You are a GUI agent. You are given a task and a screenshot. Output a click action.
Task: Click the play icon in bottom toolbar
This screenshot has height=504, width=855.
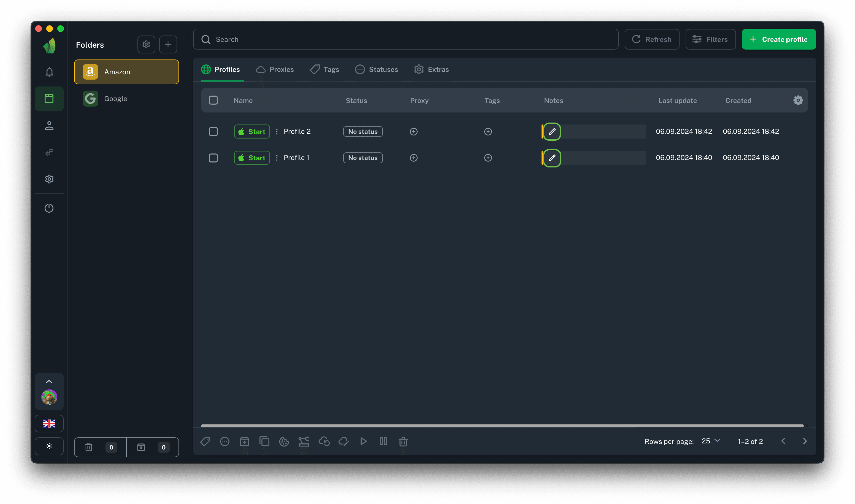point(364,441)
